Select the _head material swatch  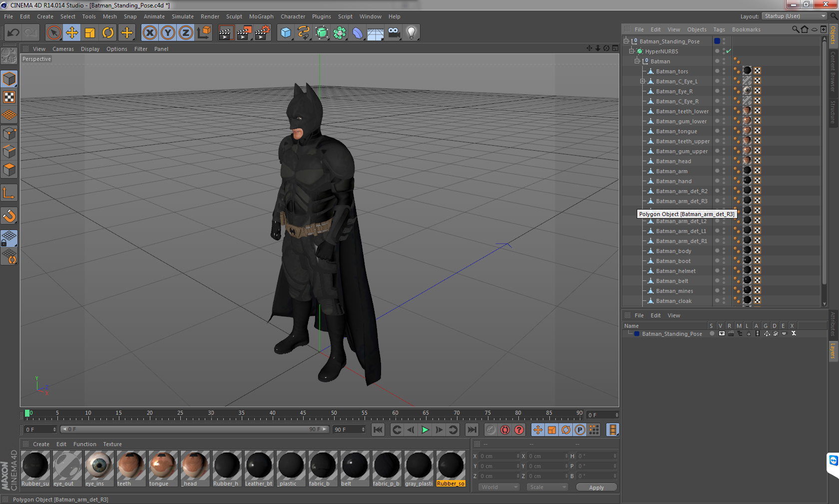[x=195, y=469]
